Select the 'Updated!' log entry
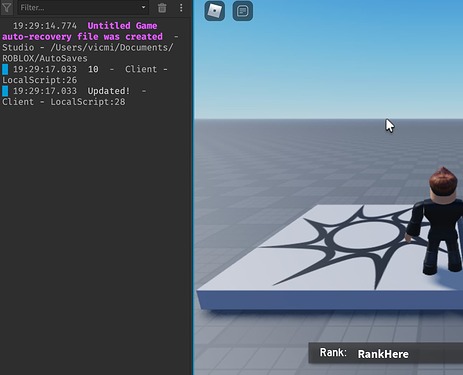463x375 pixels. pyautogui.click(x=109, y=91)
